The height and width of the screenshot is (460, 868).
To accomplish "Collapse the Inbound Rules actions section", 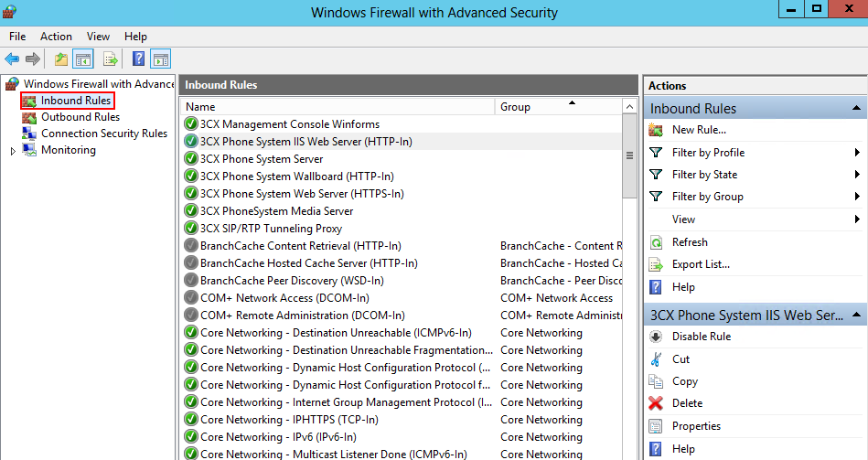I will pyautogui.click(x=856, y=108).
